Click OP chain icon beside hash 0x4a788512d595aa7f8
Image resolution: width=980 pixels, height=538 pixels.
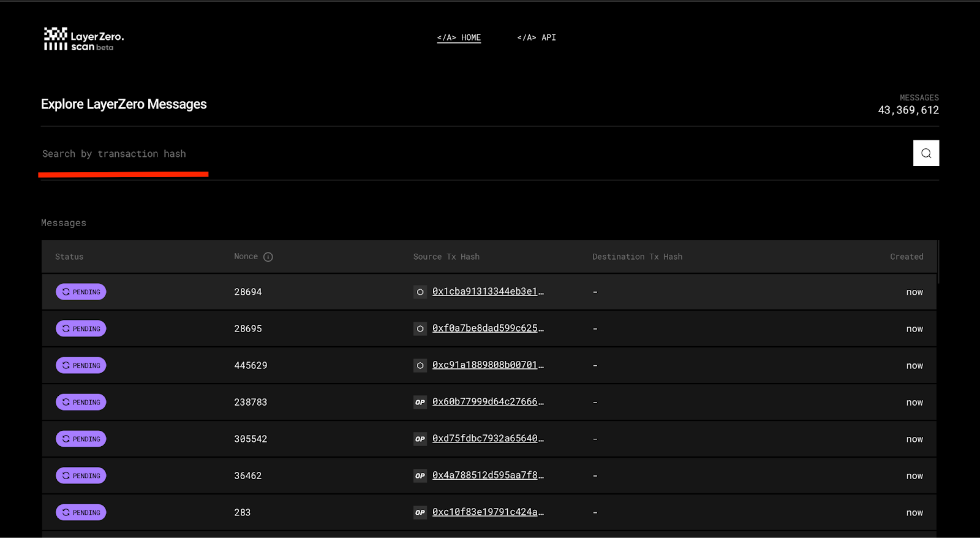(420, 475)
